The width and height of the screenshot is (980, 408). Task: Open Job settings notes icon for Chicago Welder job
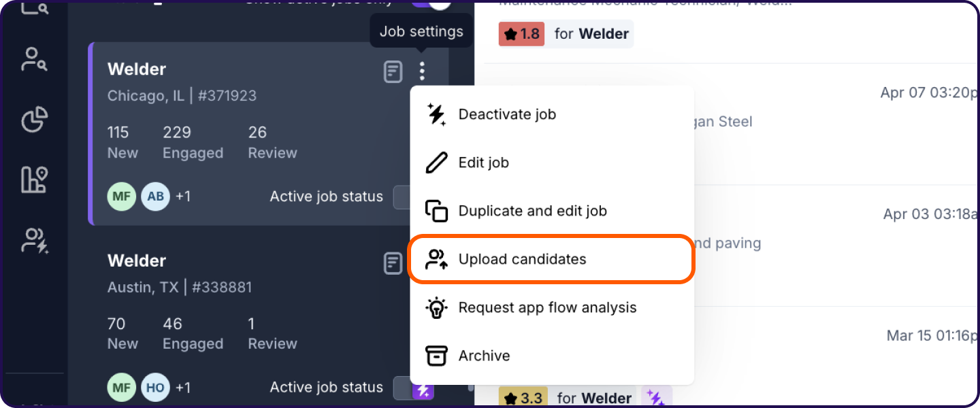click(x=393, y=71)
